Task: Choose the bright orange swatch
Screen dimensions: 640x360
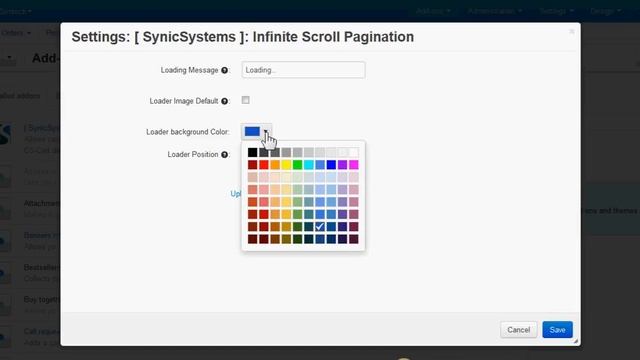Action: [275, 164]
